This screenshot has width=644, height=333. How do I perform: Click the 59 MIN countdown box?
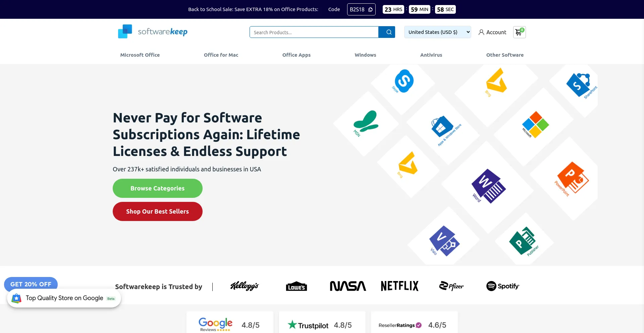420,9
